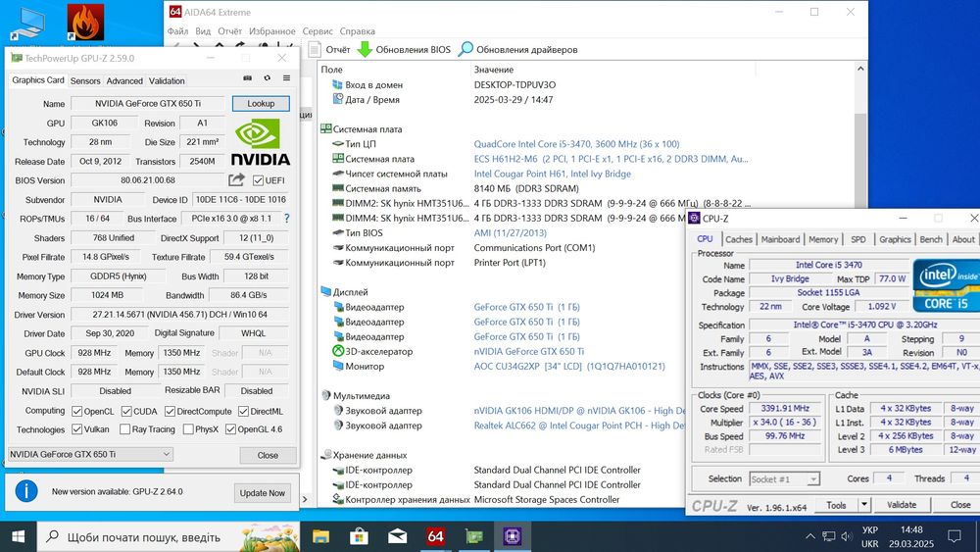
Task: Open Mail app from the taskbar
Action: pos(397,536)
